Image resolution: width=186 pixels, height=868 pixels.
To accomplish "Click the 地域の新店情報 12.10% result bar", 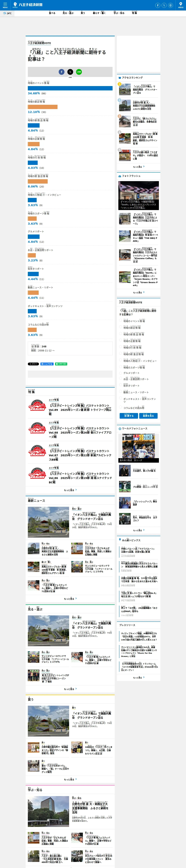I will (x=43, y=107).
